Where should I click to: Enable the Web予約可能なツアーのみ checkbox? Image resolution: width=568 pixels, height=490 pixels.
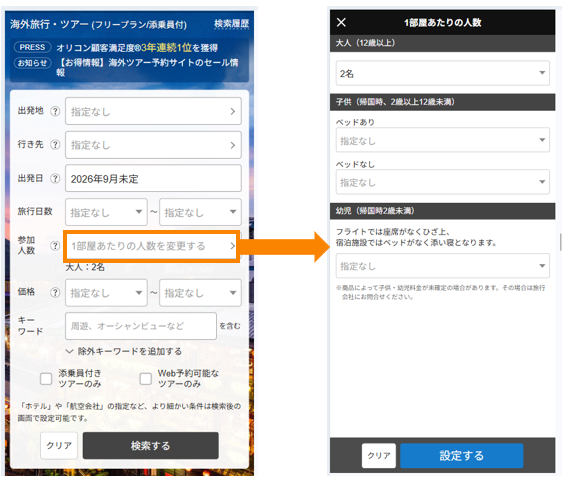(146, 378)
